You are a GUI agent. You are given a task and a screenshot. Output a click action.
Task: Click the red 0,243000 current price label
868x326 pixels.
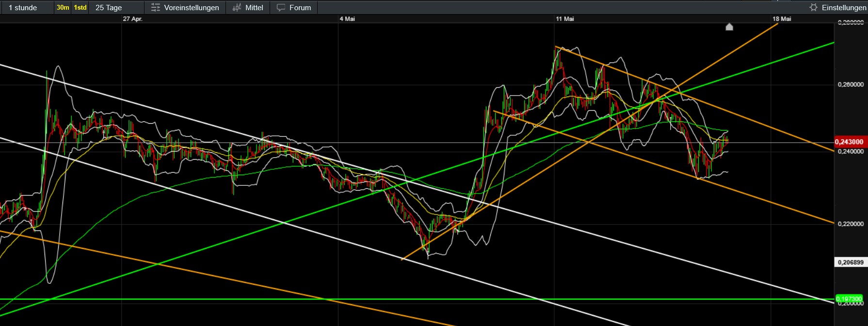coord(850,142)
